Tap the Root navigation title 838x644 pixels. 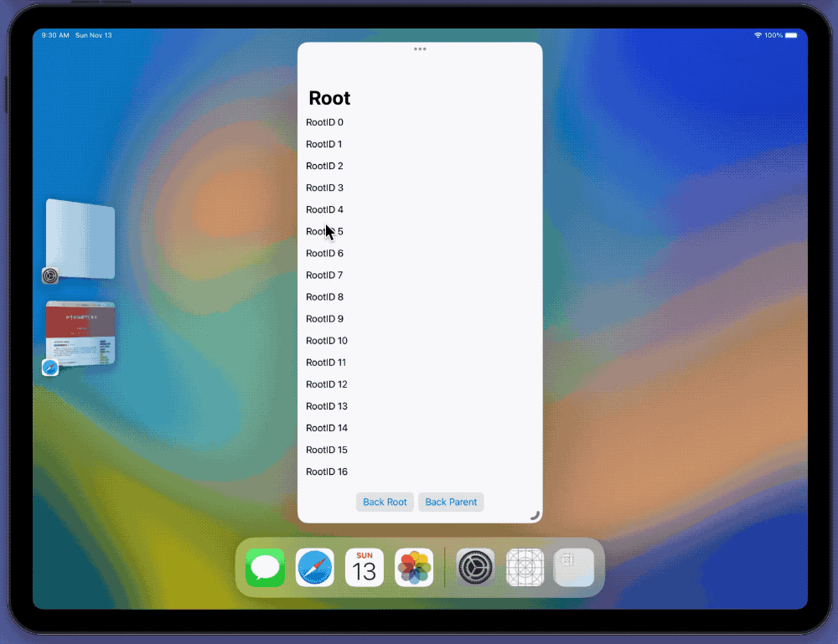pyautogui.click(x=329, y=98)
